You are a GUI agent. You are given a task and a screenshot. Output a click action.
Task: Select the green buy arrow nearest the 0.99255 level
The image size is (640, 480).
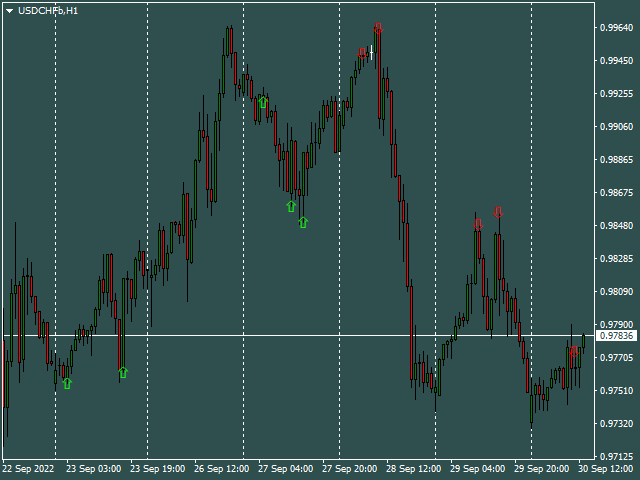point(263,102)
